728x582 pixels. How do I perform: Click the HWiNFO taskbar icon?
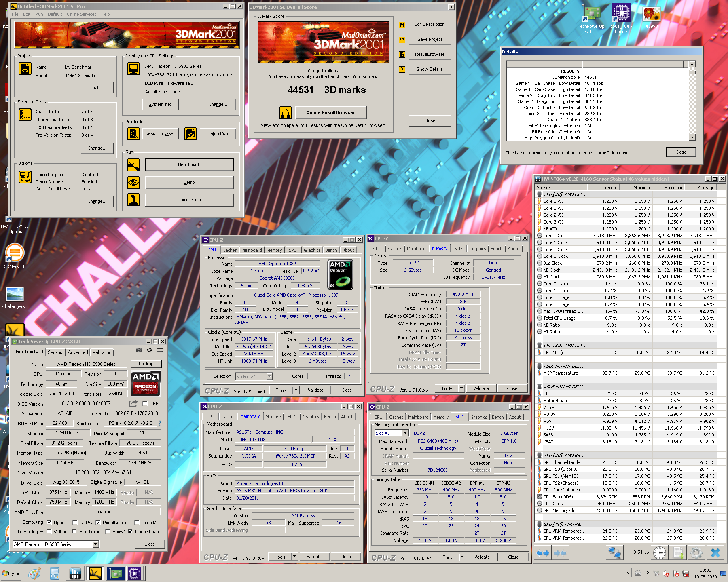click(75, 574)
